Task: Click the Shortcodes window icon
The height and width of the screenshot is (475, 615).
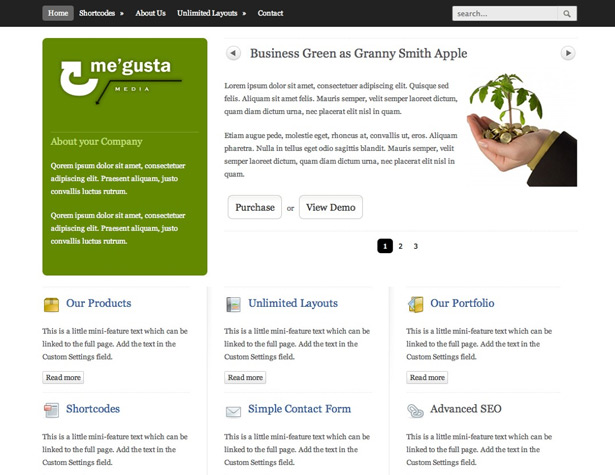Action: pyautogui.click(x=51, y=410)
